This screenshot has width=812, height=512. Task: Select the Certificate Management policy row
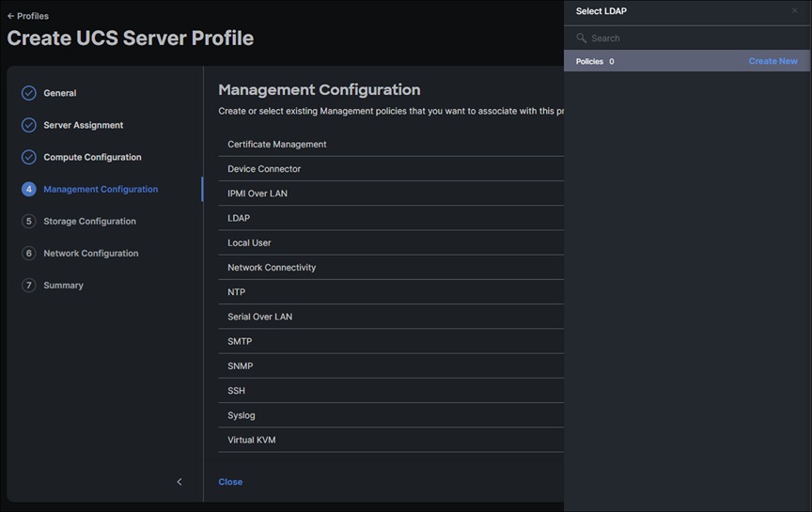(x=391, y=145)
